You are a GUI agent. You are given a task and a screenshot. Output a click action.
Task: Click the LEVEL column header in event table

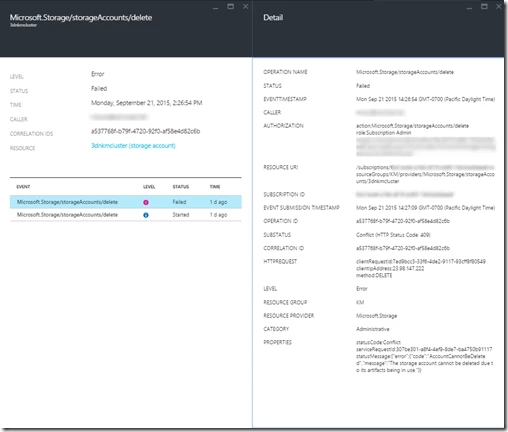point(149,187)
